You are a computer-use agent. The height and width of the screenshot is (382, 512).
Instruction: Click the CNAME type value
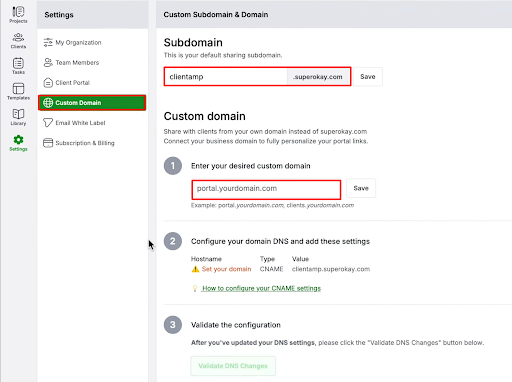(x=271, y=269)
